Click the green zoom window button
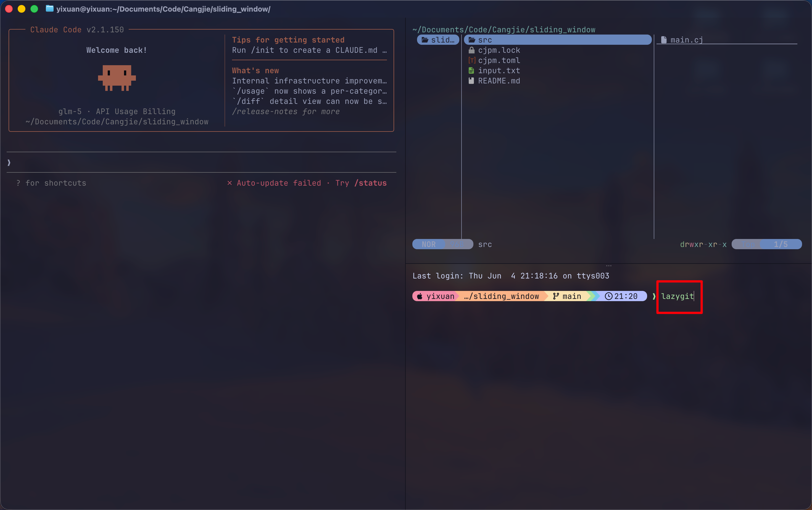Image resolution: width=812 pixels, height=510 pixels. [x=34, y=9]
